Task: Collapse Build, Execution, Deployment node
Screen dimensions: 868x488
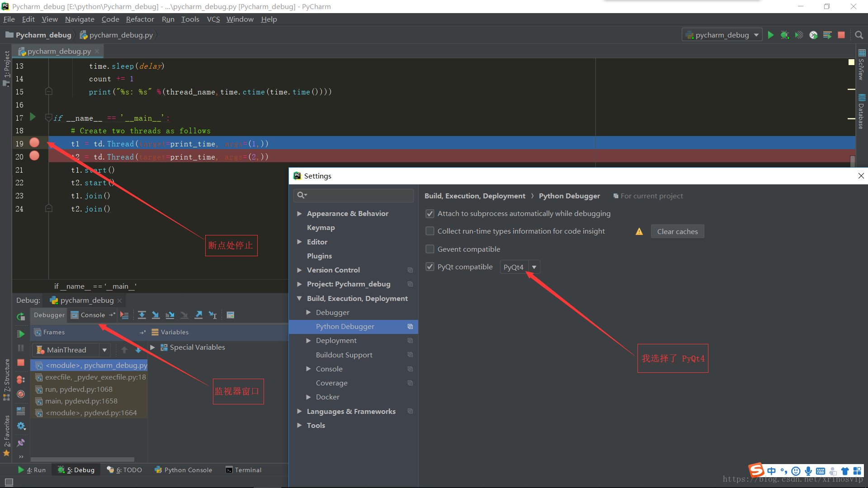Action: [x=299, y=299]
